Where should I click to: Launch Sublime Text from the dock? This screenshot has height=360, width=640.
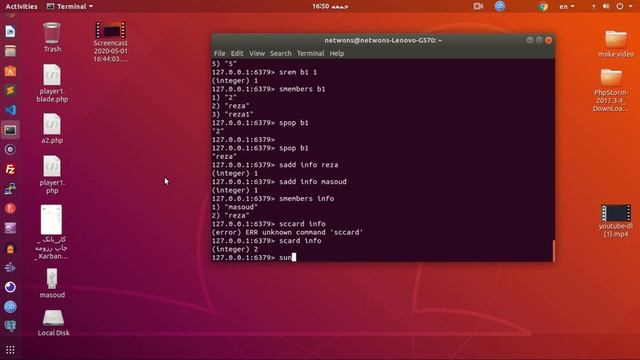click(10, 90)
